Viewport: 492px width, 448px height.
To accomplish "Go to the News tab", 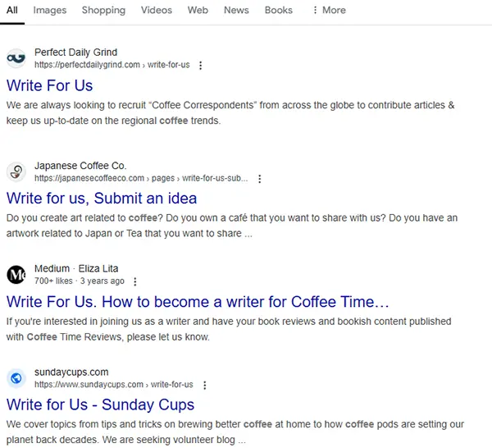I will click(x=236, y=11).
